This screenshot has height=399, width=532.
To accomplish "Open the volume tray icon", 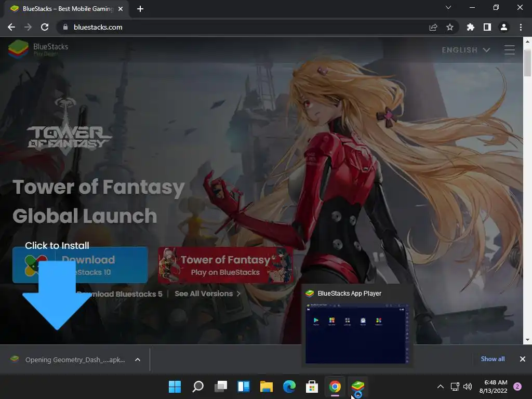I will tap(468, 387).
